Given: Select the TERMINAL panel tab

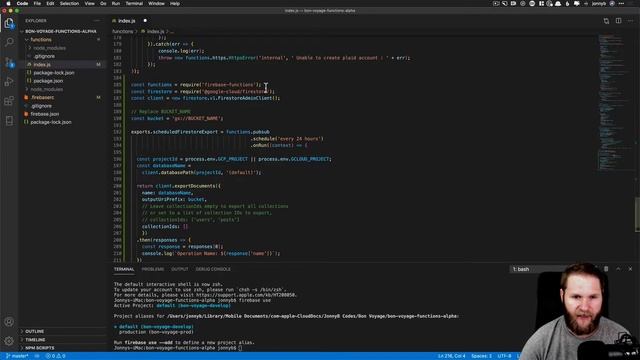Looking at the screenshot, I should pyautogui.click(x=124, y=269).
